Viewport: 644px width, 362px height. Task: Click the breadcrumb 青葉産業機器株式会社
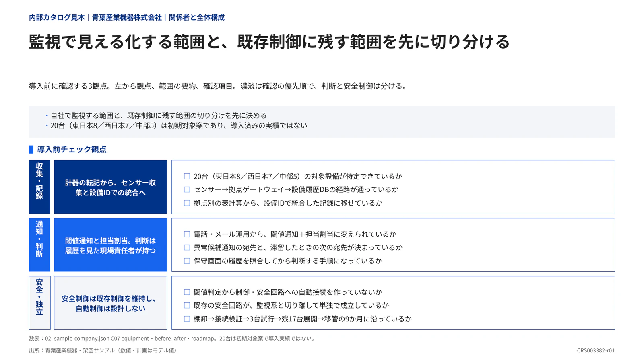pyautogui.click(x=127, y=17)
